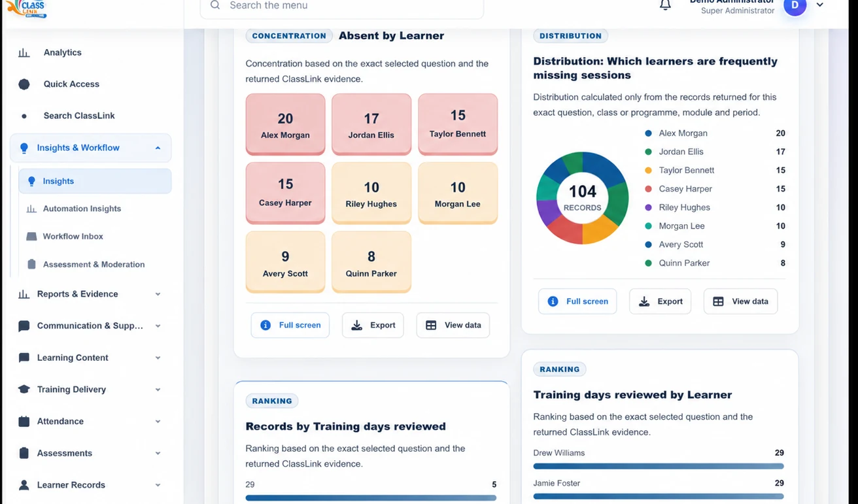Click the Assessments clipboard icon
This screenshot has height=504, width=858.
pos(24,453)
